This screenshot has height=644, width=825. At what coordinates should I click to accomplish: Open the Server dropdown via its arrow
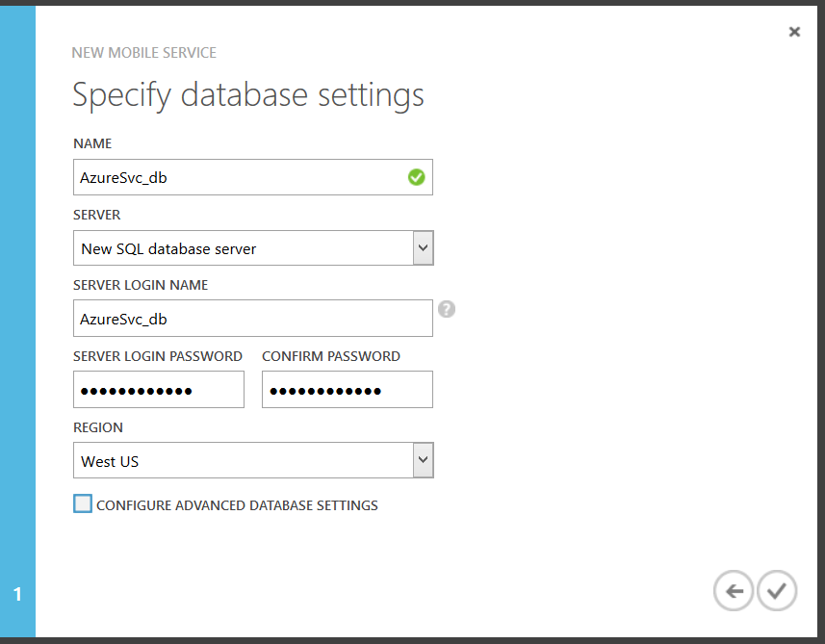[x=423, y=248]
